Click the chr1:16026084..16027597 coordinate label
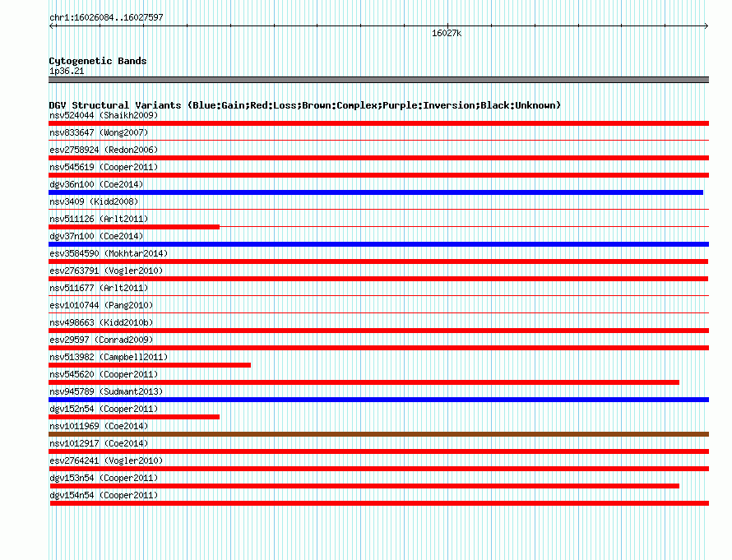The image size is (732, 560). [x=106, y=17]
